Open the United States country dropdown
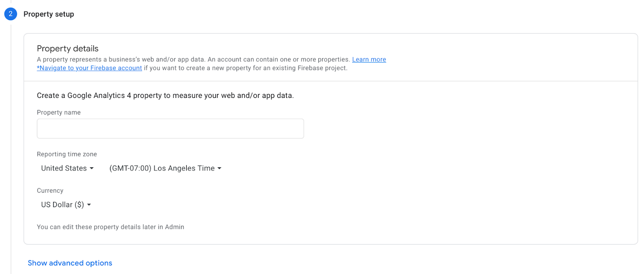Image resolution: width=644 pixels, height=274 pixels. [x=67, y=168]
